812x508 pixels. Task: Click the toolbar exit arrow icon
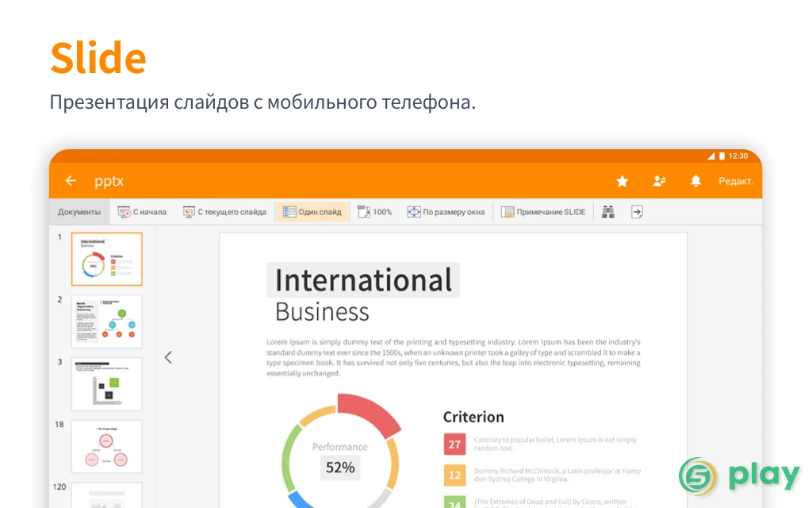pyautogui.click(x=637, y=211)
